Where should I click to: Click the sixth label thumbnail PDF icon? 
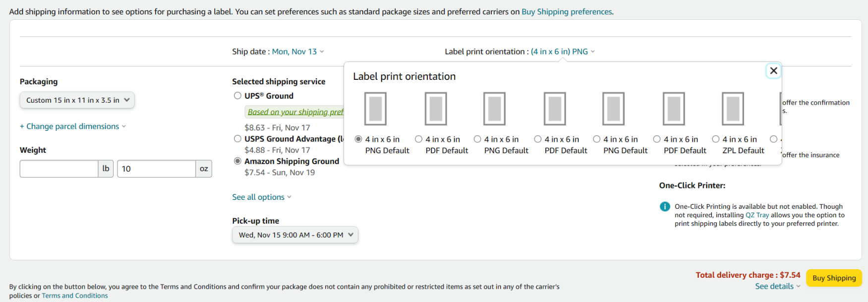tap(674, 109)
